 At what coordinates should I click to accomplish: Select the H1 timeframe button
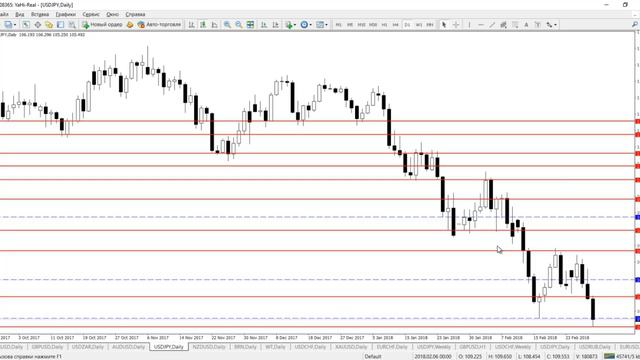(384, 25)
